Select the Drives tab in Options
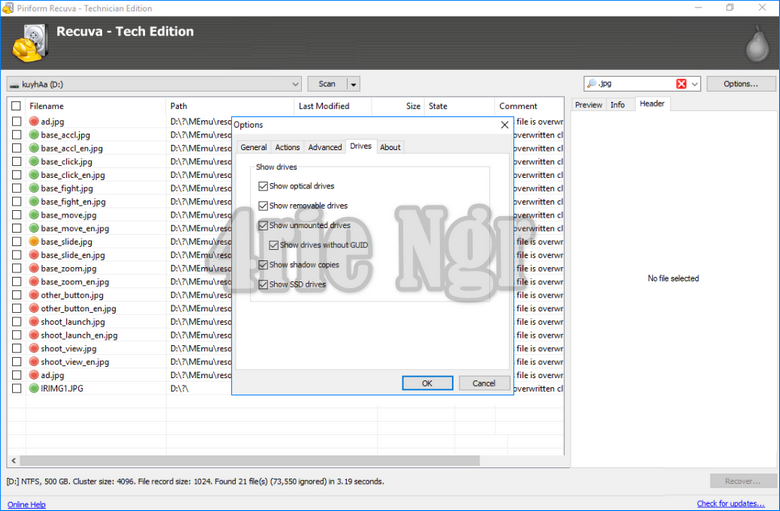This screenshot has height=511, width=780. point(361,146)
